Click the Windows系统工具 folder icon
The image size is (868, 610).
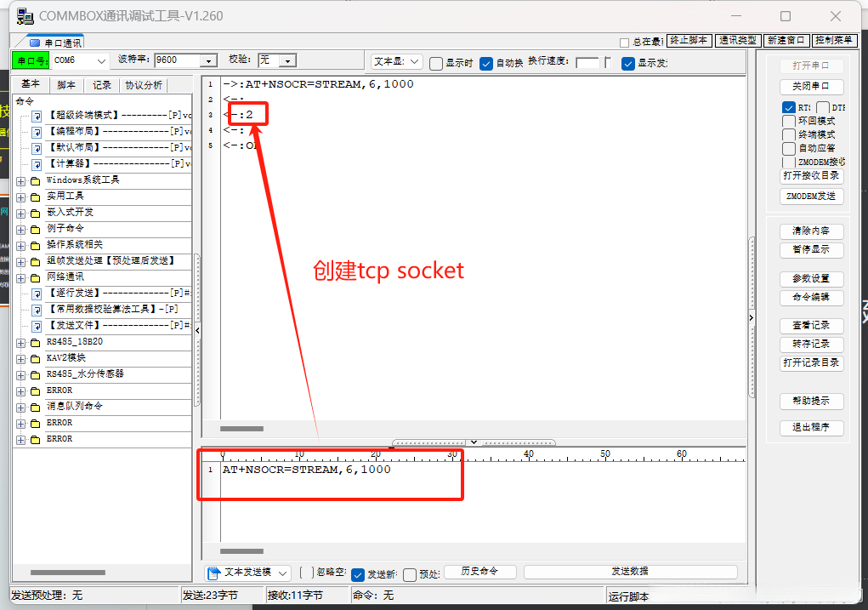click(36, 181)
